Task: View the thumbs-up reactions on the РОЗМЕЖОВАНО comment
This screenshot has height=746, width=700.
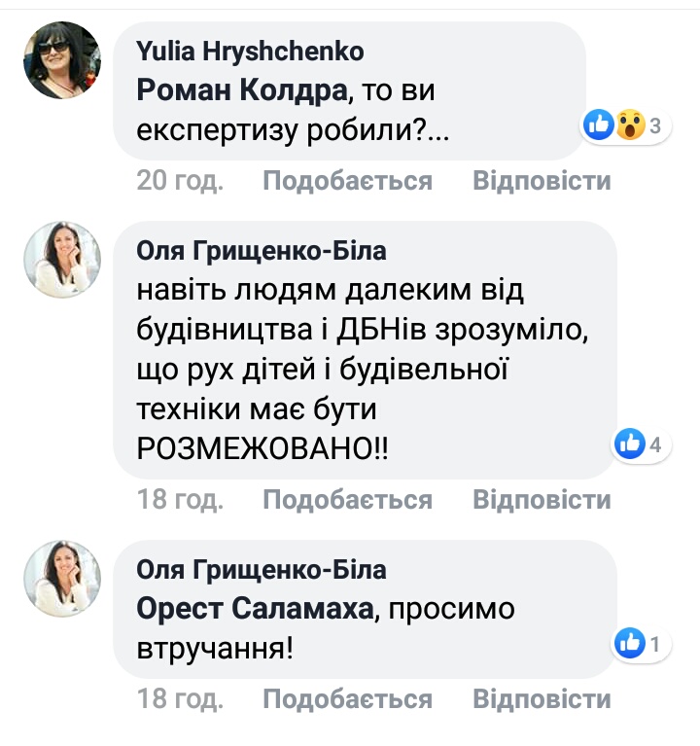Action: [630, 444]
